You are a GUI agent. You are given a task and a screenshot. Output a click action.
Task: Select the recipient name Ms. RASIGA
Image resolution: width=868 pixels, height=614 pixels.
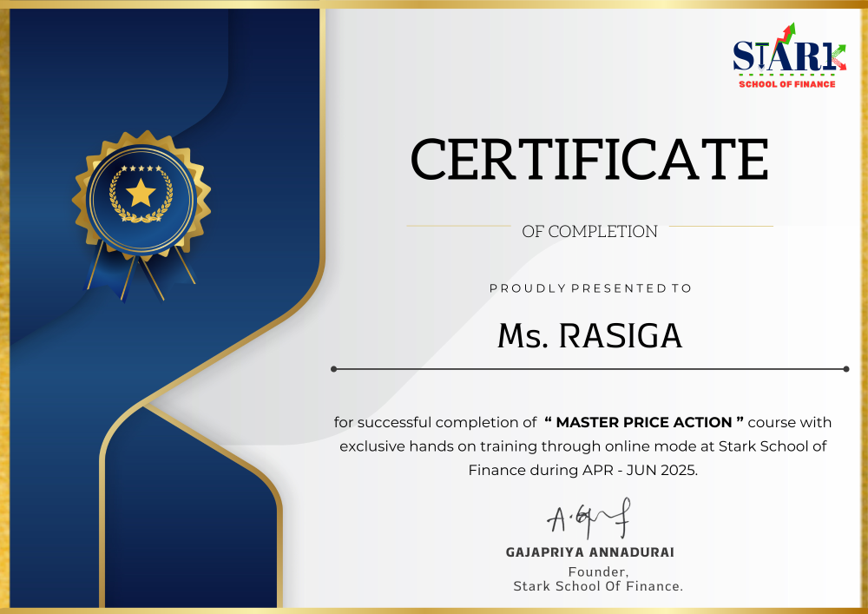click(589, 335)
